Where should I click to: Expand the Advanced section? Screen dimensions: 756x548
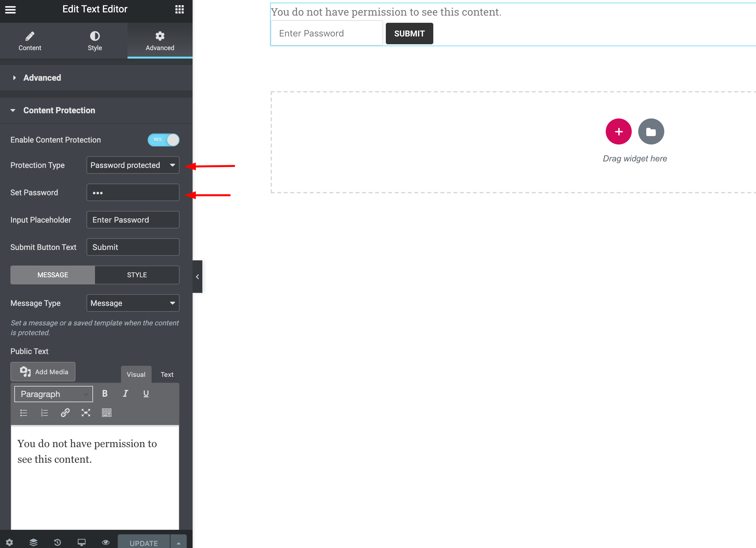point(42,78)
